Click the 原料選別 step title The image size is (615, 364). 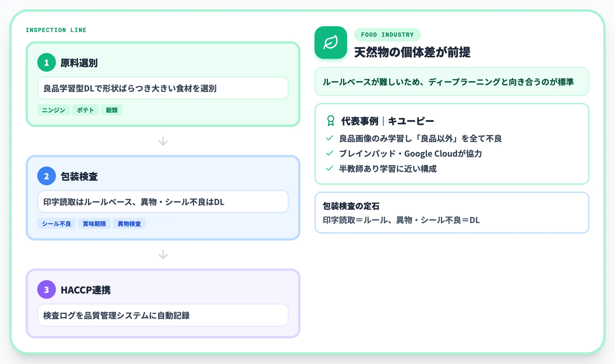point(79,63)
